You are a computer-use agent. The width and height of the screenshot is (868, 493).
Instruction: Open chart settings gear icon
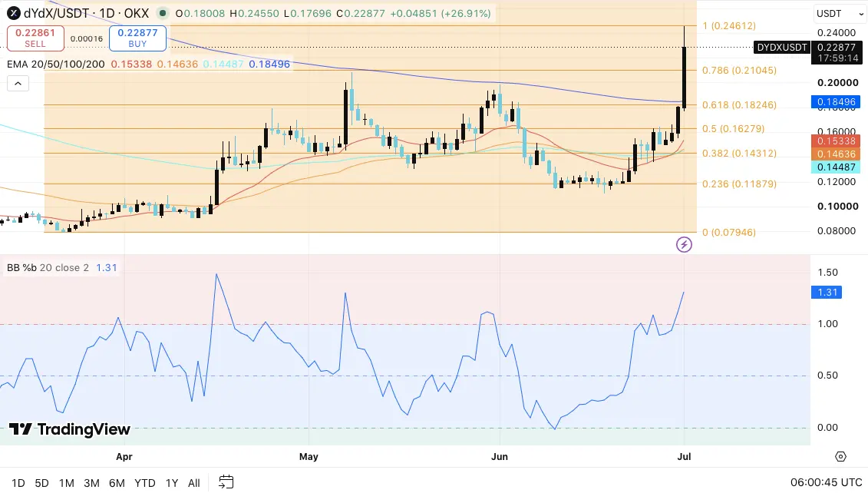click(x=840, y=456)
